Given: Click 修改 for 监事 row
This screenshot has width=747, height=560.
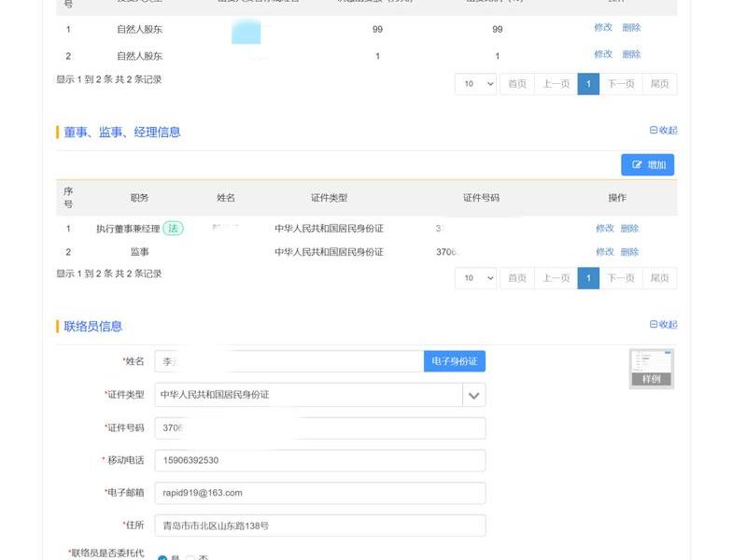Looking at the screenshot, I should pyautogui.click(x=604, y=252).
